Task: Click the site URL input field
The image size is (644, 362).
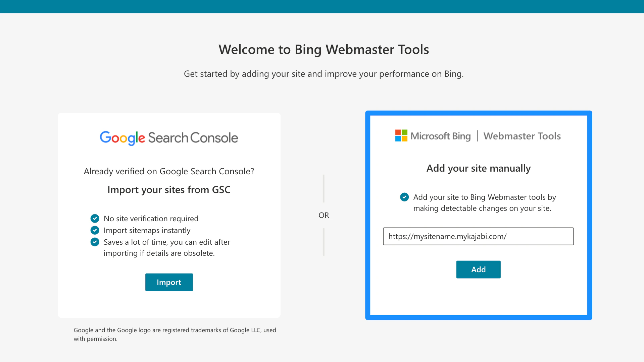Action: [478, 236]
